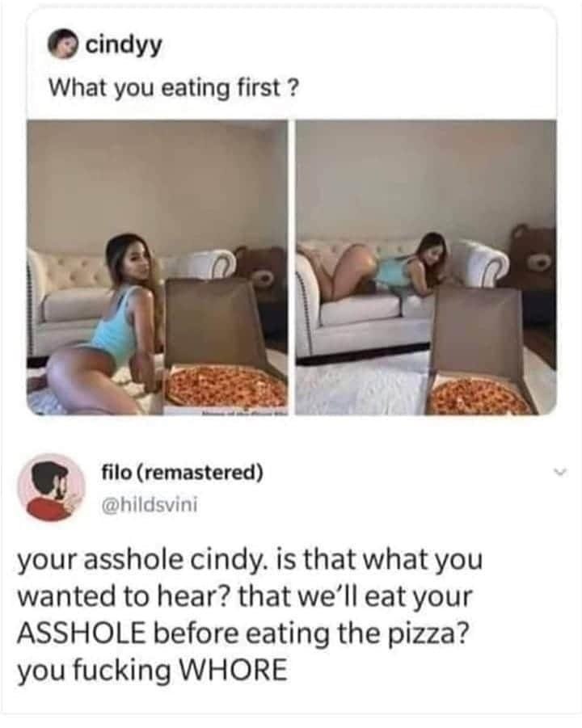
Task: Select the reply tweet text body
Action: [x=250, y=615]
